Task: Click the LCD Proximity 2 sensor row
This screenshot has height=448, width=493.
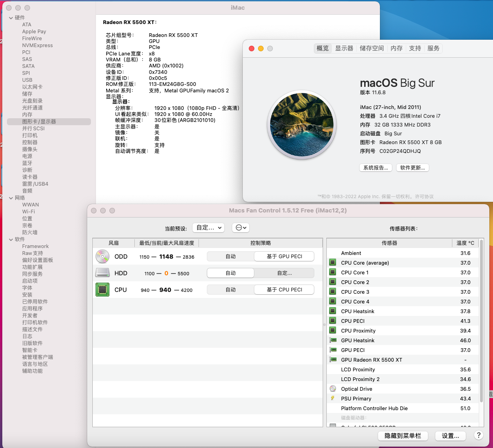Action: pyautogui.click(x=403, y=379)
